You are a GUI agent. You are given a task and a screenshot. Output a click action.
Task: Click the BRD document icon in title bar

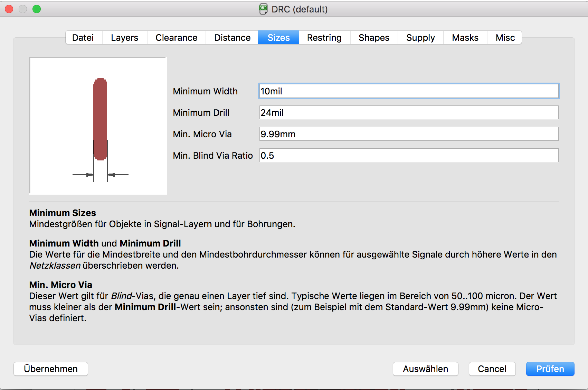[263, 9]
